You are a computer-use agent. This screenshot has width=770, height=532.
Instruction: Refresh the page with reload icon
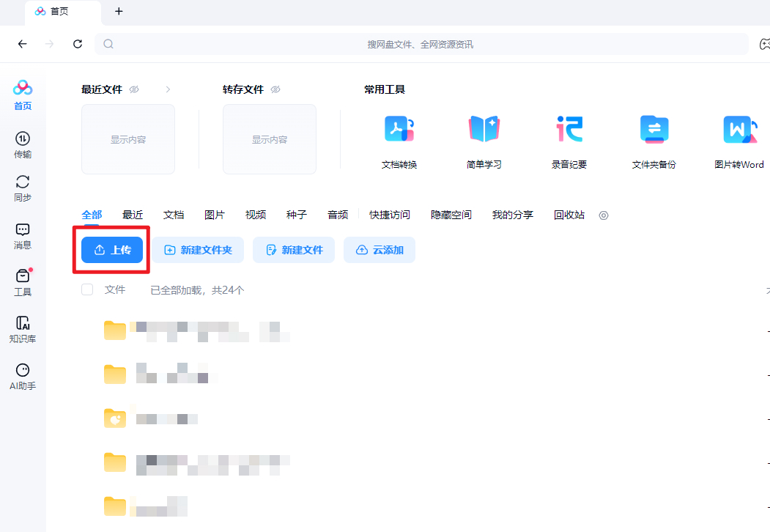(78, 44)
